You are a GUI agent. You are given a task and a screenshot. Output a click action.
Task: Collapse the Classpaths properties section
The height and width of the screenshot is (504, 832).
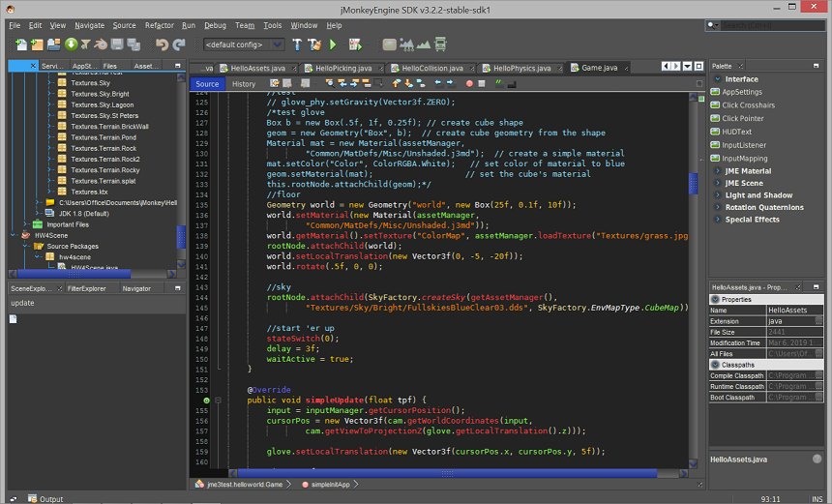tap(715, 365)
